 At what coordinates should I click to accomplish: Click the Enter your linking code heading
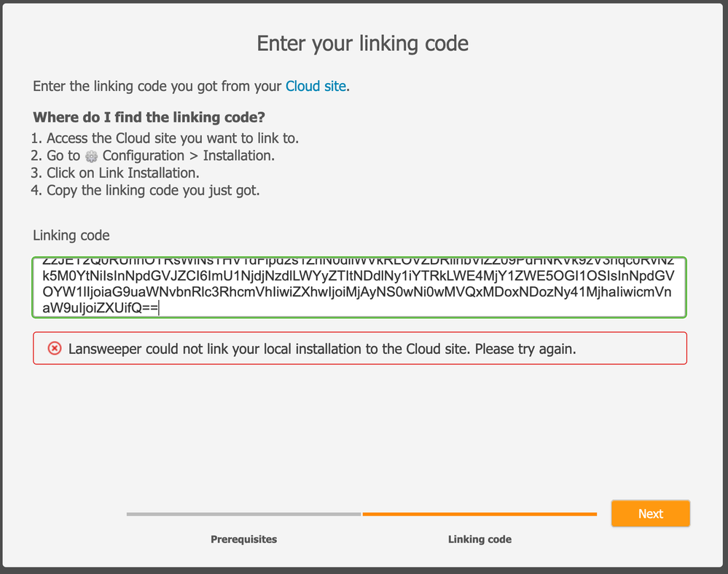pos(363,44)
